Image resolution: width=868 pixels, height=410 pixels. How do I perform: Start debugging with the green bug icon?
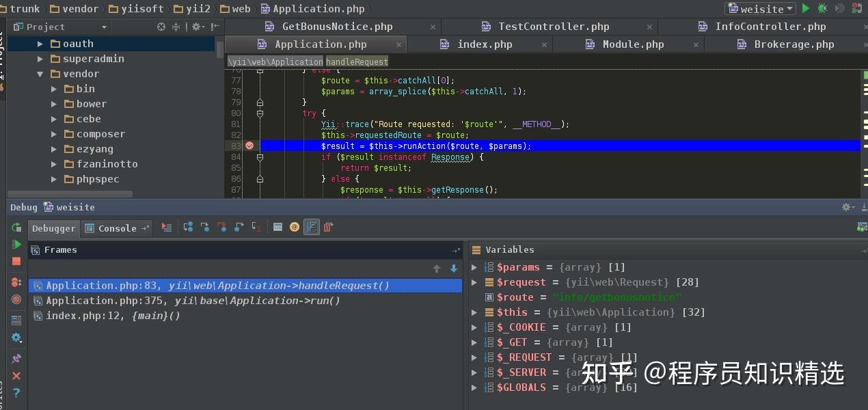click(822, 9)
